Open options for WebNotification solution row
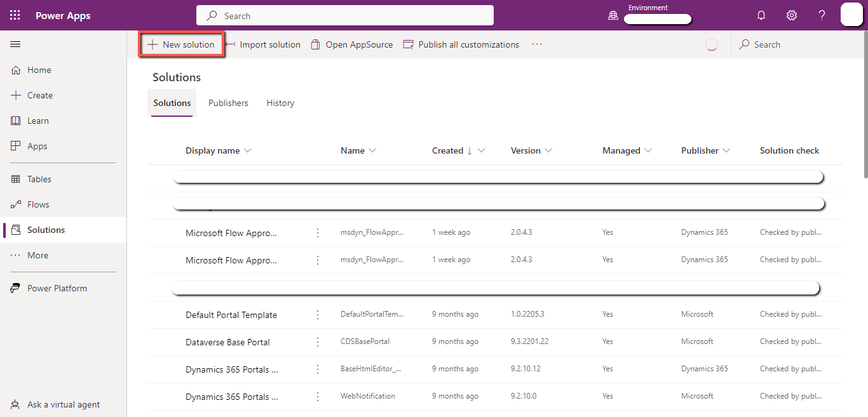Screen dimensions: 868x417 point(318,397)
